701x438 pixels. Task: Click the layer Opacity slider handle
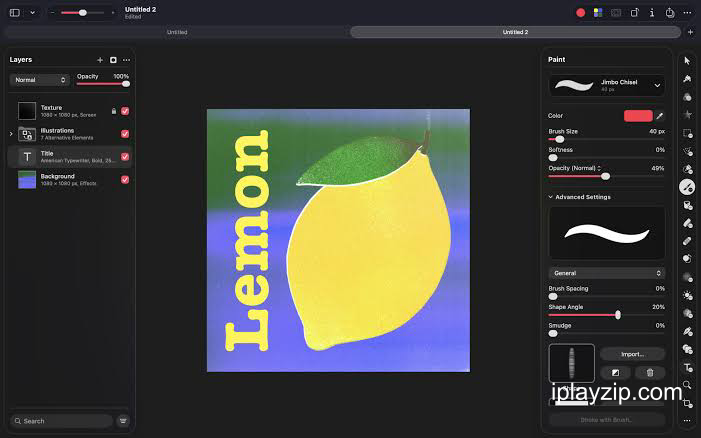(x=126, y=84)
